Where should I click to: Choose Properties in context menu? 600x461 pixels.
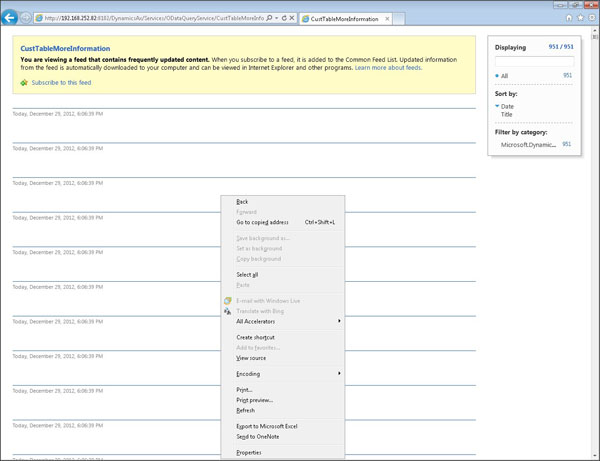283,453
